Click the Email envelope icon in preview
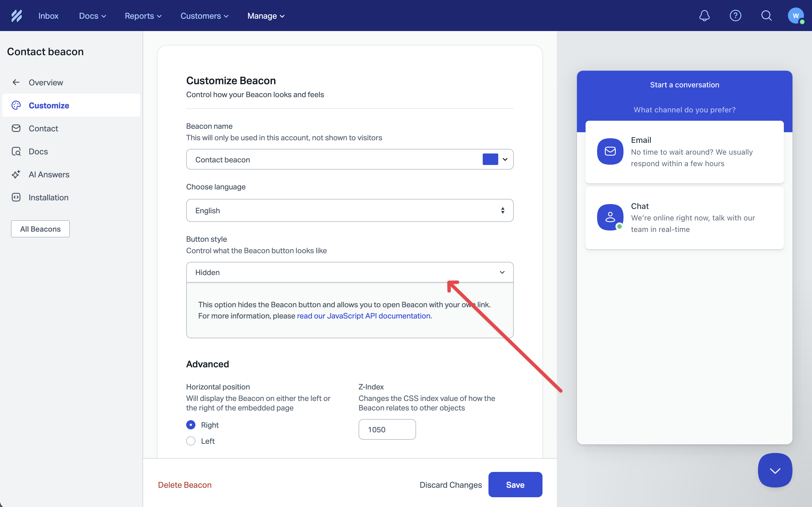Viewport: 812px width, 507px height. (x=610, y=151)
